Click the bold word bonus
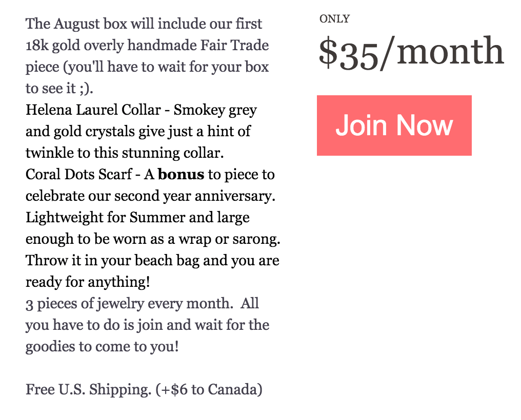The width and height of the screenshot is (521, 420). tap(181, 174)
